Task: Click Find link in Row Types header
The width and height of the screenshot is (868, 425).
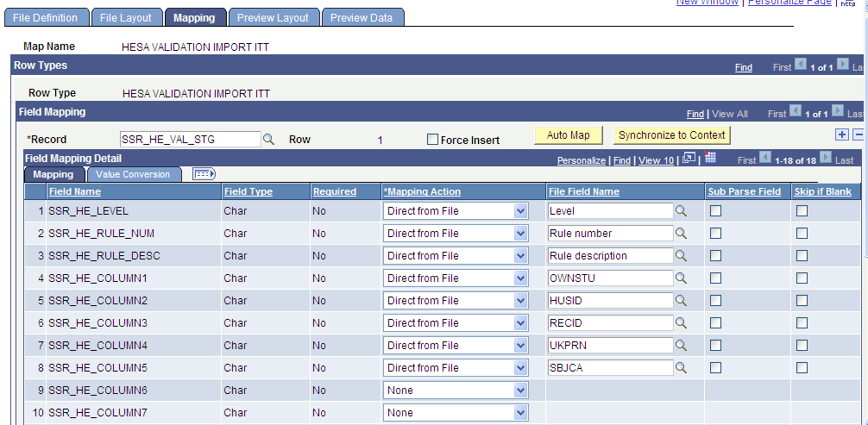Action: [x=744, y=67]
